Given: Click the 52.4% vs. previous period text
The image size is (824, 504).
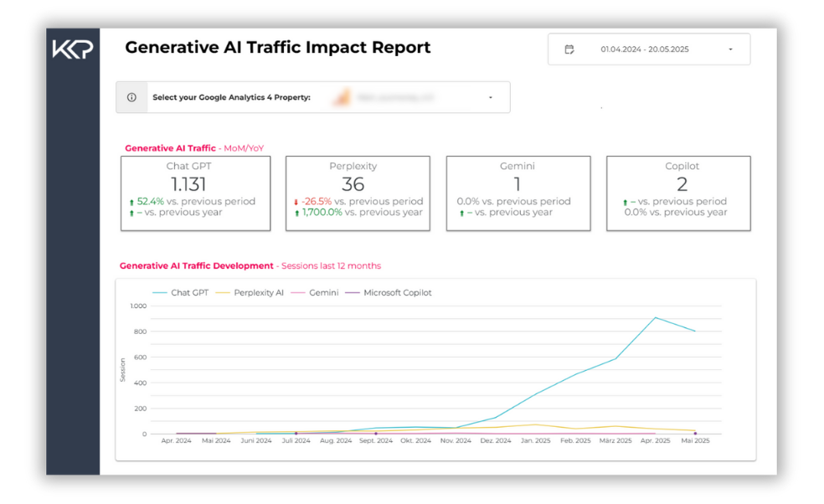Looking at the screenshot, I should 196,201.
